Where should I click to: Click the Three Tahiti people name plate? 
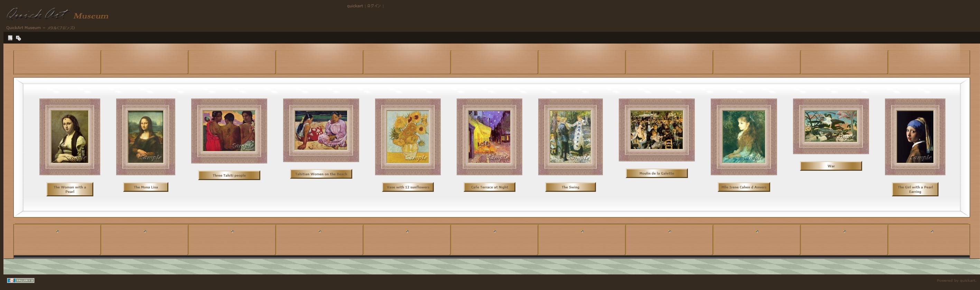[229, 176]
